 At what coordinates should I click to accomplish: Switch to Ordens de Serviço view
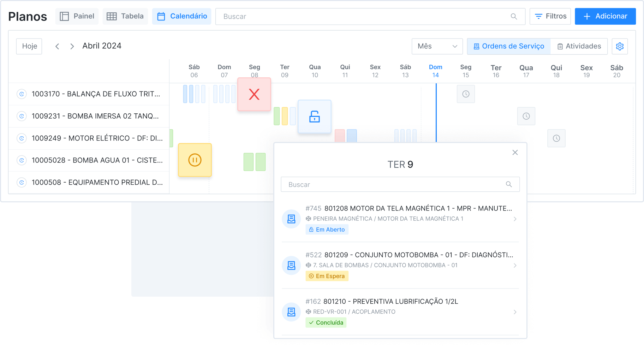(x=509, y=46)
